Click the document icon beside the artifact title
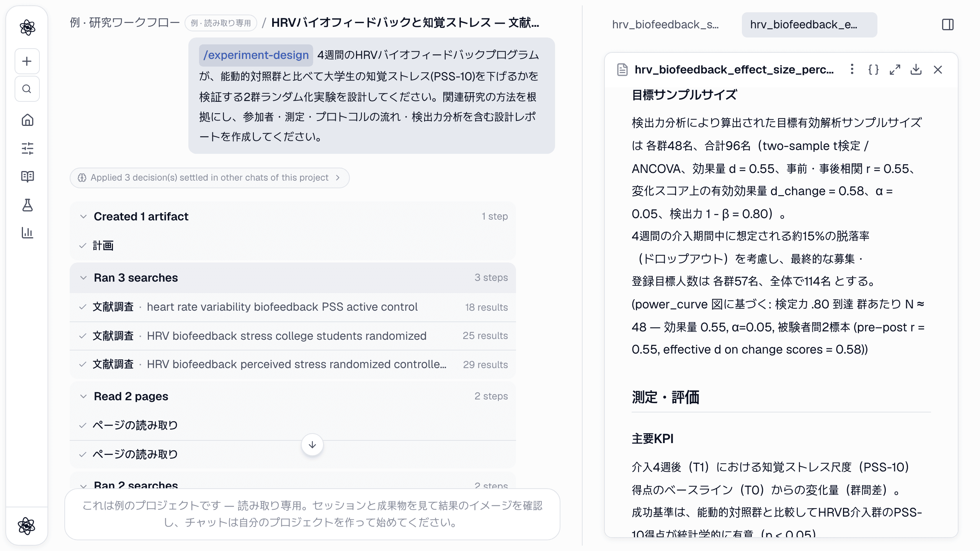The width and height of the screenshot is (980, 551). coord(622,70)
